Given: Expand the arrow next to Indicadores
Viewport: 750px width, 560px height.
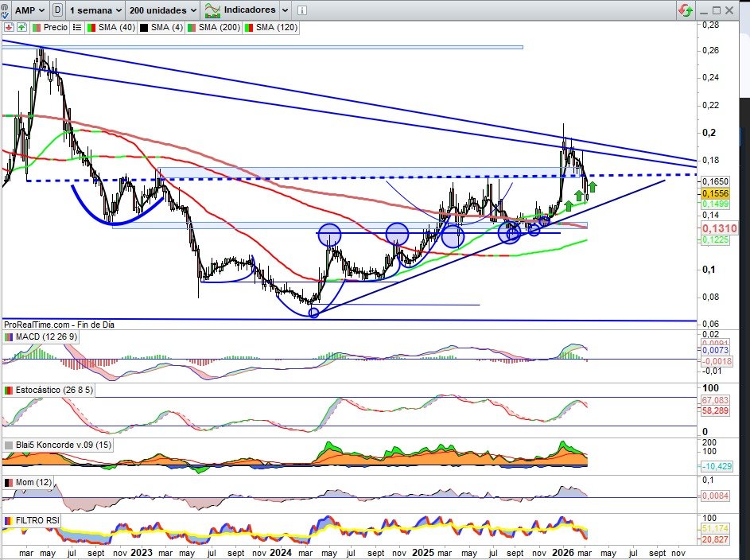Looking at the screenshot, I should click(x=285, y=10).
